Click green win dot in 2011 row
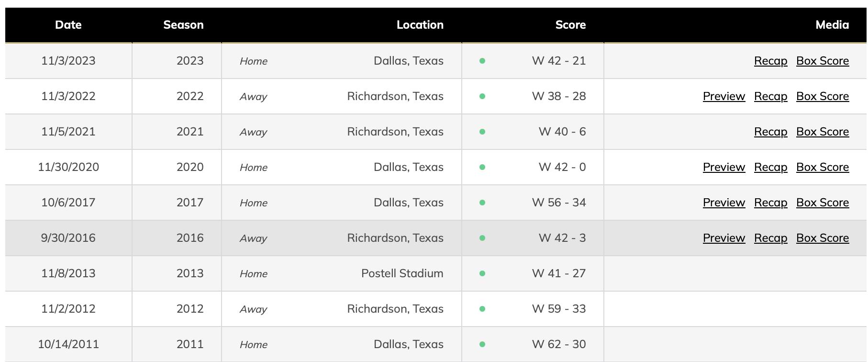The width and height of the screenshot is (868, 362). (482, 344)
